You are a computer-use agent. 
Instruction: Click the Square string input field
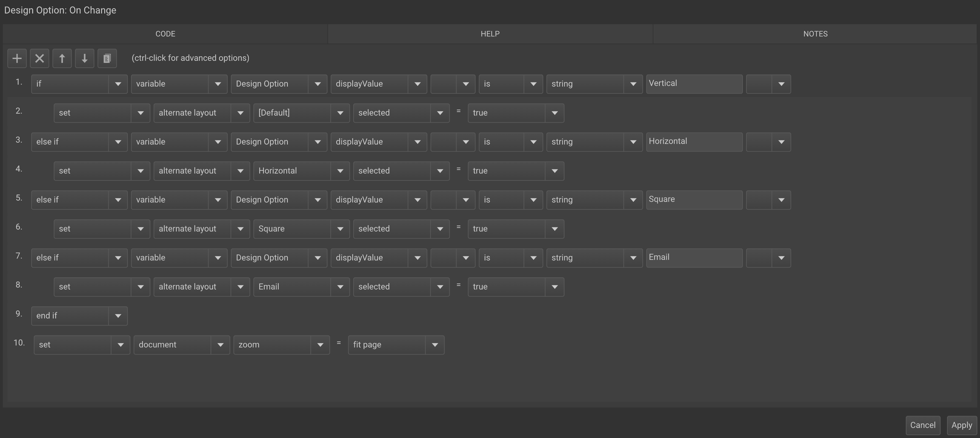click(x=693, y=200)
